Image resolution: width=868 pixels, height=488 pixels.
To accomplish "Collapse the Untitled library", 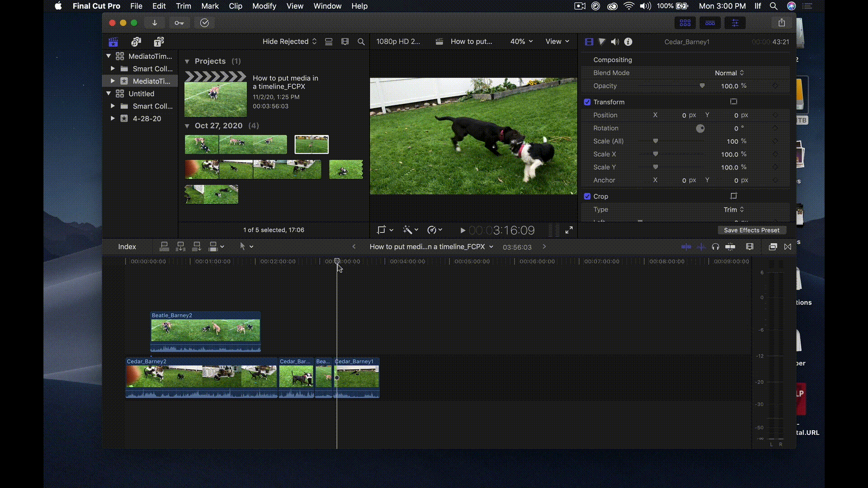I will [108, 94].
